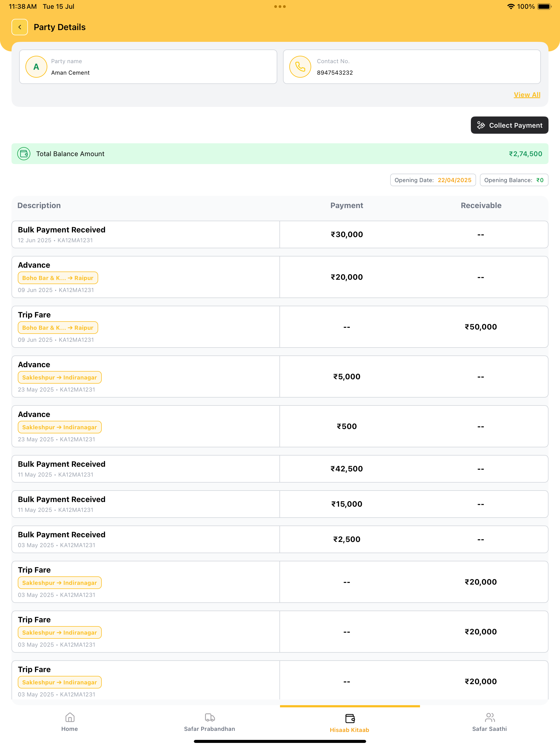
Task: Tap the Sakleshpur to Indiranagar tag in ₹500 Advance
Action: tap(60, 428)
